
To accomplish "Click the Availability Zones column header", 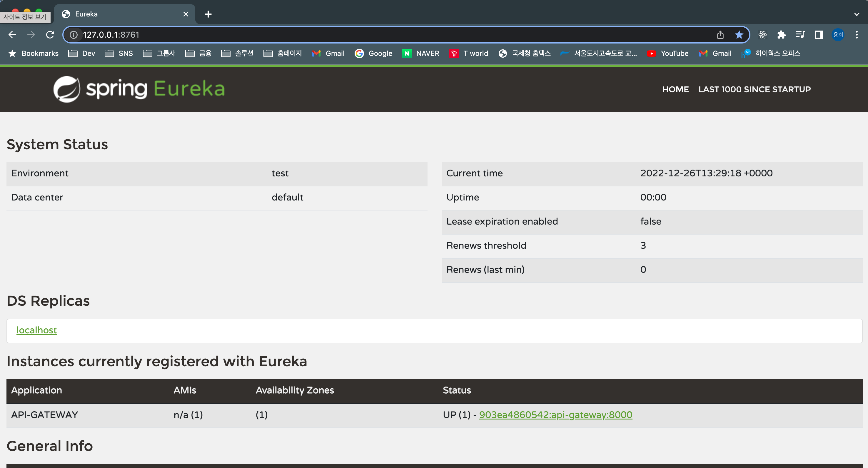I will (x=295, y=390).
